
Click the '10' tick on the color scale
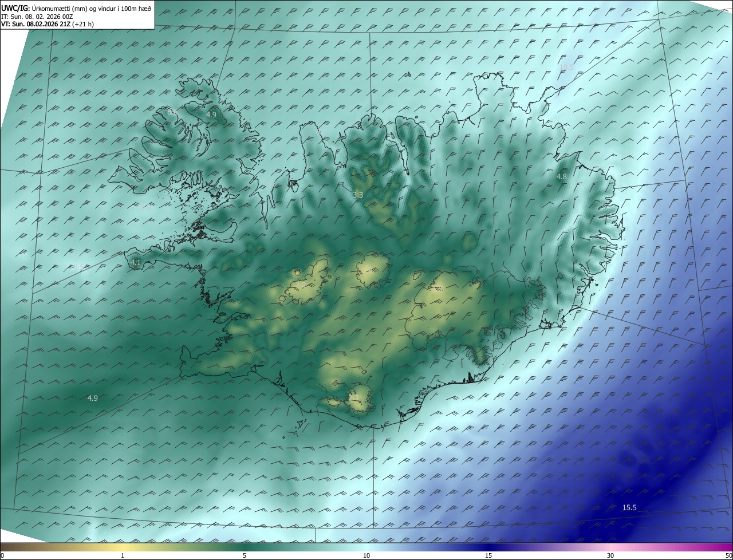366,555
